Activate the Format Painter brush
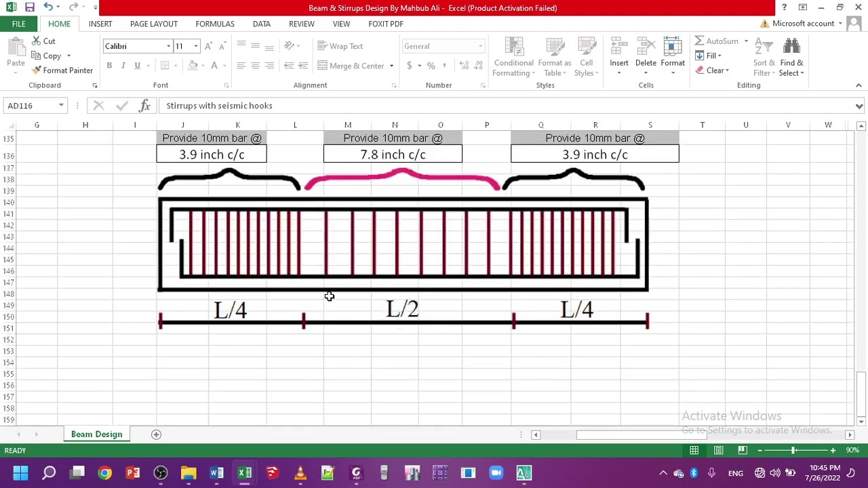Image resolution: width=868 pixels, height=488 pixels. tap(62, 70)
